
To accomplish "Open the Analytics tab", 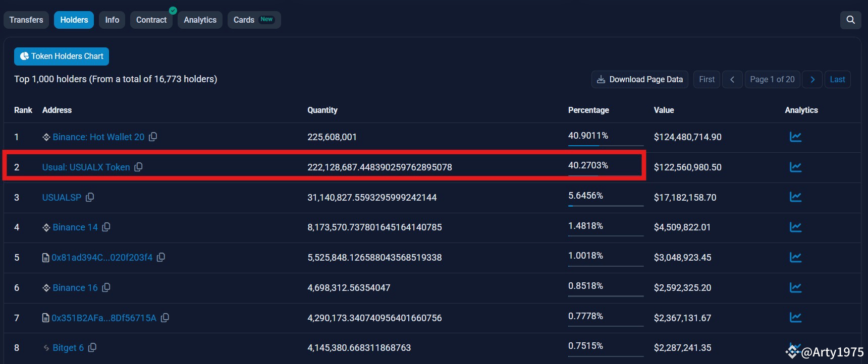I will coord(200,20).
